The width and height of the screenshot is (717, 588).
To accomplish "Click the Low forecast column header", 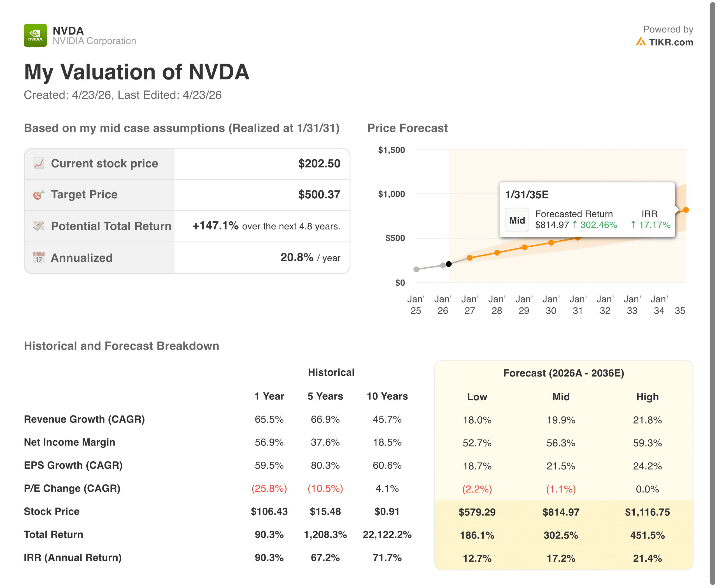I will [x=477, y=397].
